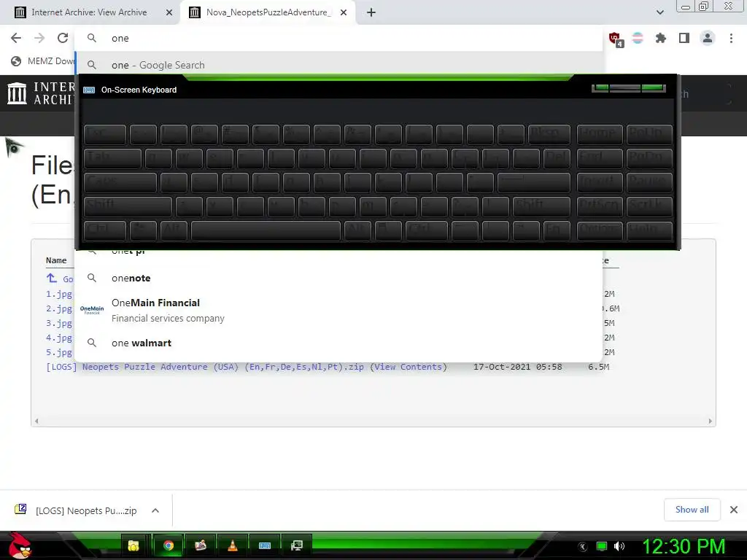Open Chrome's three-dot menu
The height and width of the screenshot is (560, 747).
point(731,38)
